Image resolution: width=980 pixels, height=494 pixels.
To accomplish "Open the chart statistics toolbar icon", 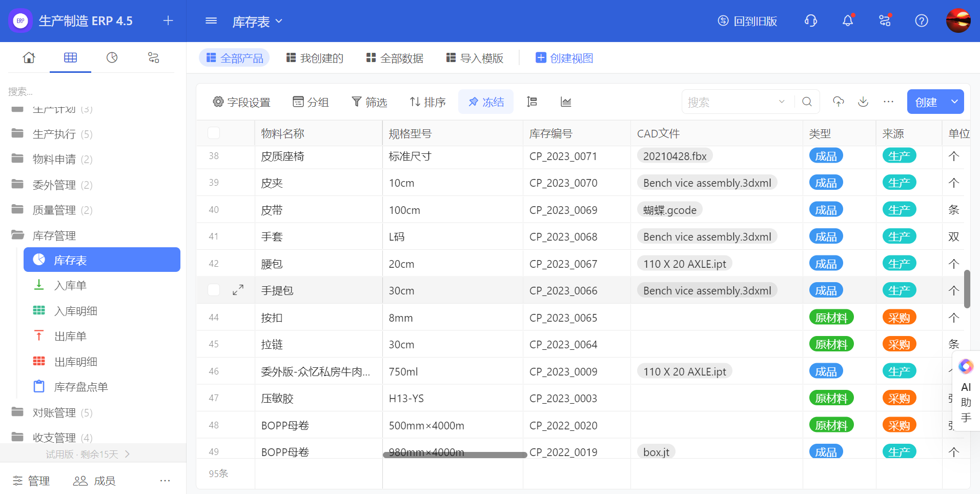I will point(566,102).
